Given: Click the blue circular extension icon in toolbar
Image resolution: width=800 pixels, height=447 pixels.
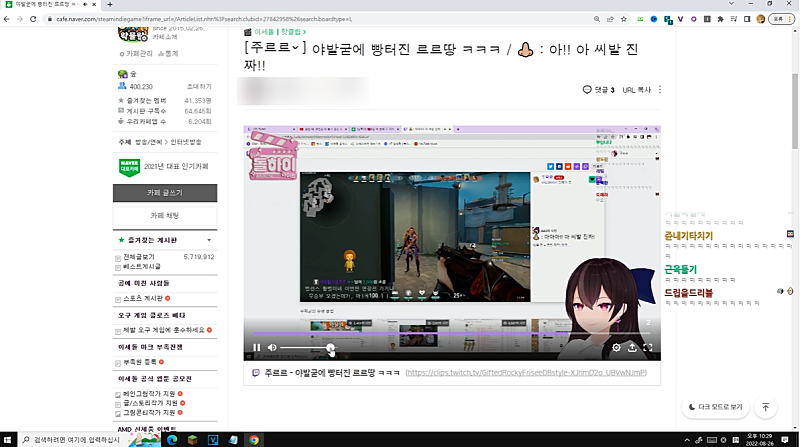Looking at the screenshot, I should [654, 19].
